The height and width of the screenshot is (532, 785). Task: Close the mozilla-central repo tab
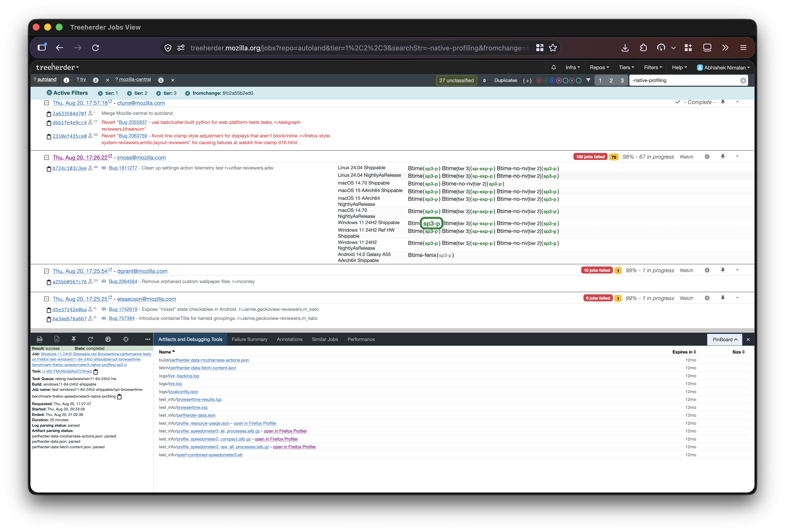[173, 80]
